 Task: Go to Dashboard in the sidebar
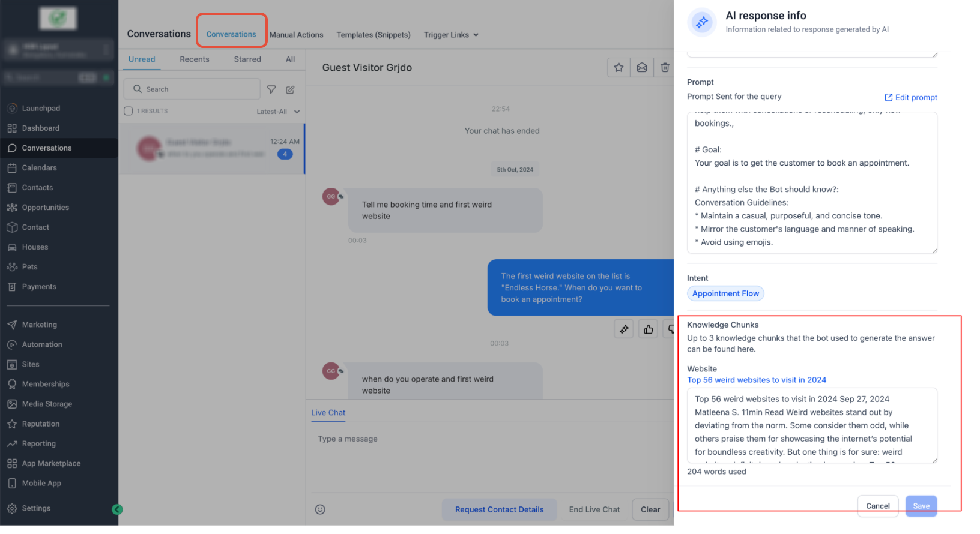pos(40,128)
